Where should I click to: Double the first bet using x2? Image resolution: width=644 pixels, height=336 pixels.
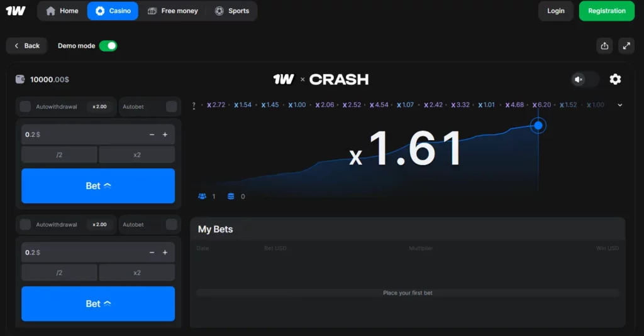[136, 154]
